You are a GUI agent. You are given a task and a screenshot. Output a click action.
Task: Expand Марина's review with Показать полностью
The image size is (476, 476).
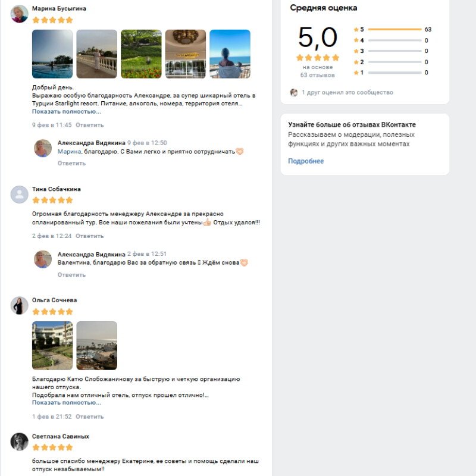(x=67, y=111)
